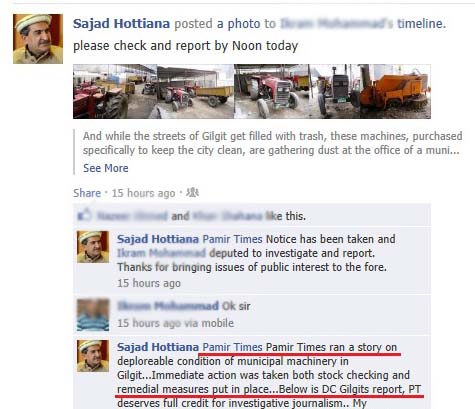The height and width of the screenshot is (409, 475).
Task: Click the post's '15 hours ago' timestamp
Action: (143, 193)
